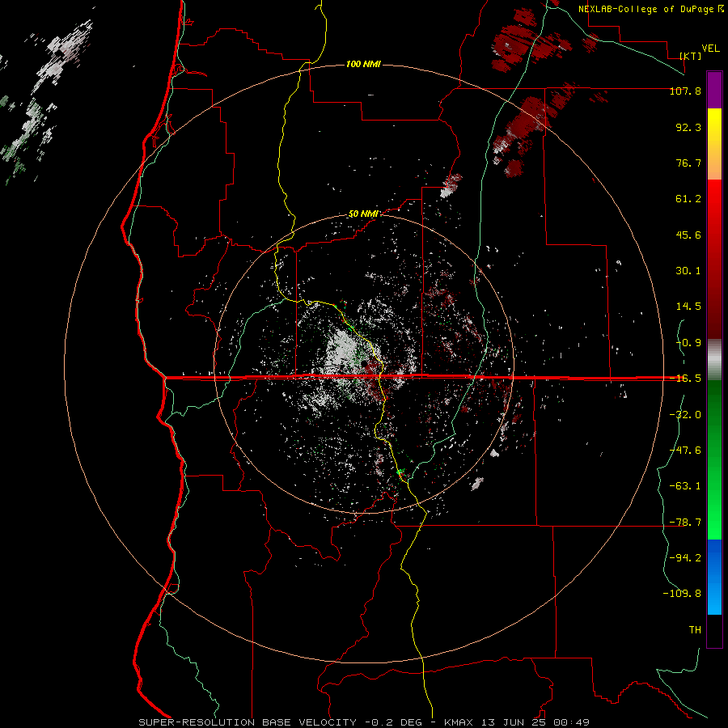Pick the green segment of the color bar

click(714, 459)
